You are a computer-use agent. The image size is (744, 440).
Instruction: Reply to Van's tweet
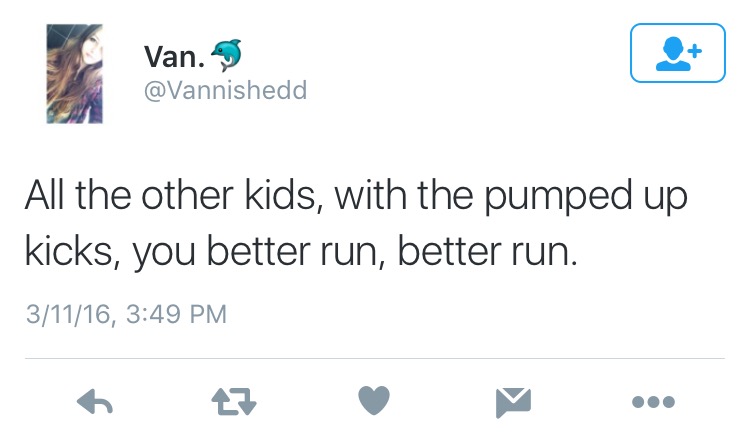coord(94,402)
